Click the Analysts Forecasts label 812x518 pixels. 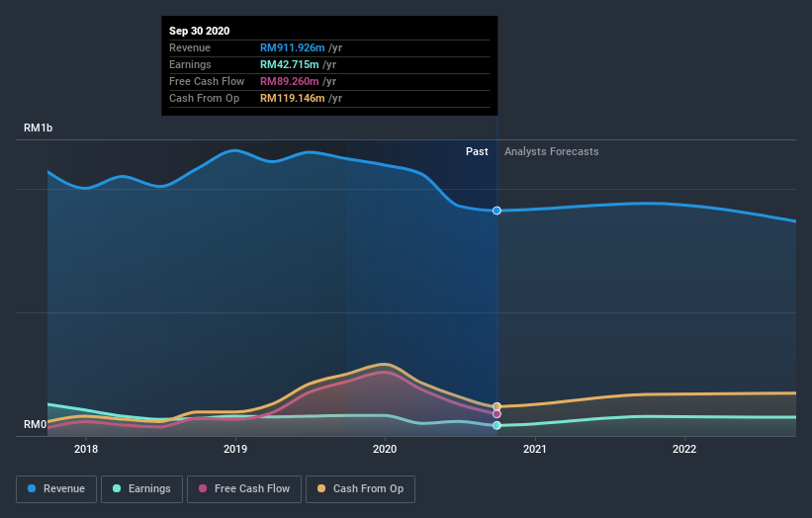(x=552, y=151)
